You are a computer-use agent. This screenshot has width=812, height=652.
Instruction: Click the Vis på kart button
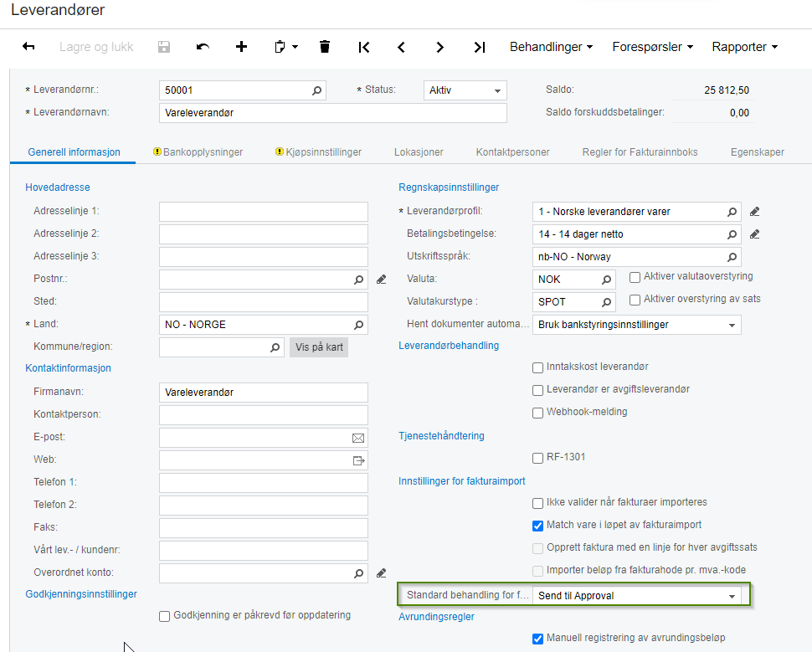click(319, 347)
